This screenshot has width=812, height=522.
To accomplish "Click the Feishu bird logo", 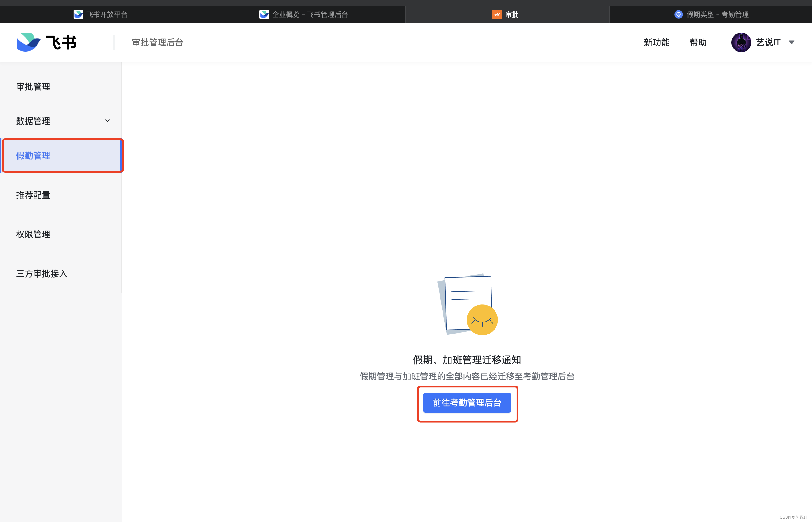I will click(29, 42).
